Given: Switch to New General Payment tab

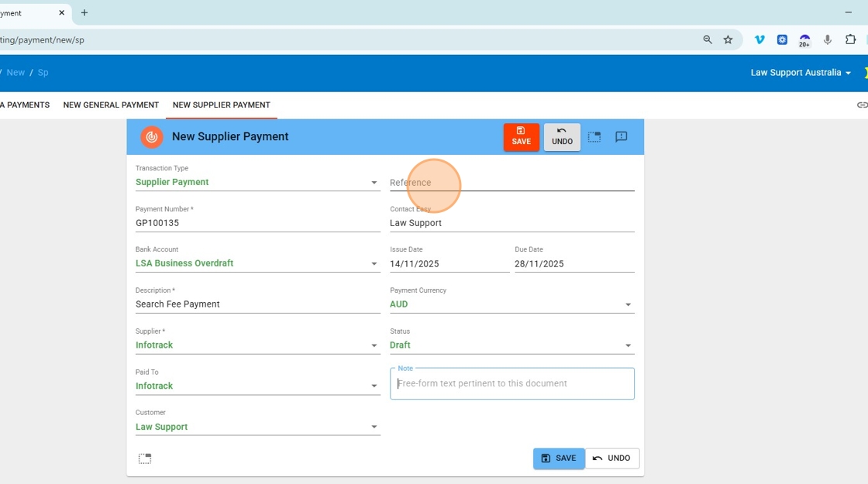Looking at the screenshot, I should coord(111,105).
